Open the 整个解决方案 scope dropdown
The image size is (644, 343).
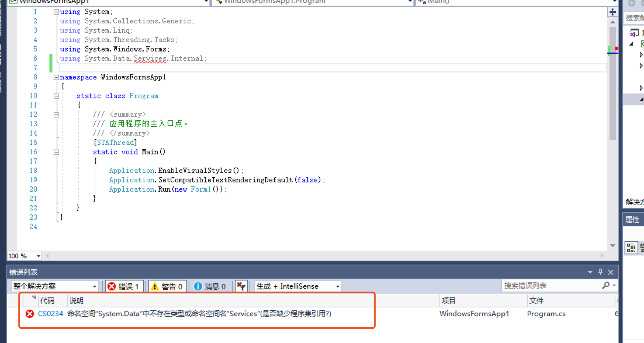coord(94,286)
